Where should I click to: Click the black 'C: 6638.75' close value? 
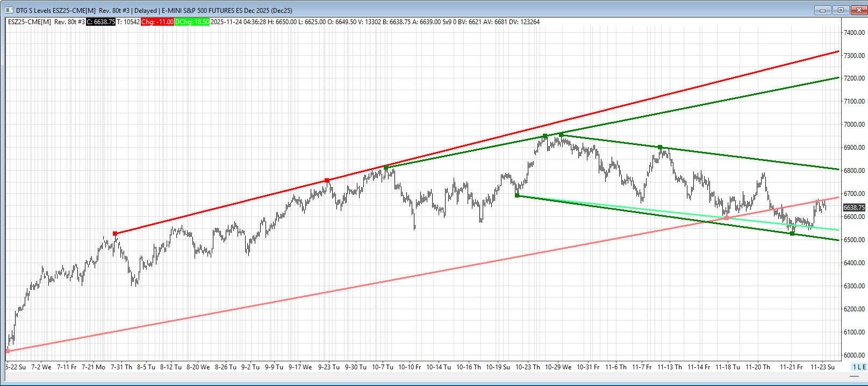pyautogui.click(x=101, y=22)
